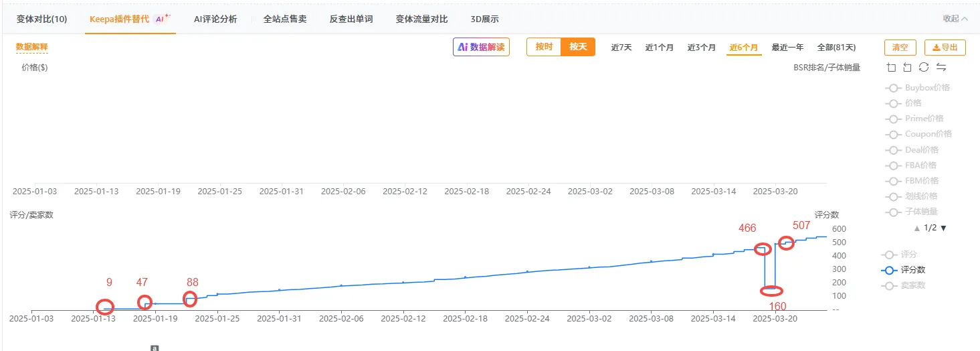Show the 卖家数 series in lower chart
This screenshot has width=980, height=351.
pos(904,285)
